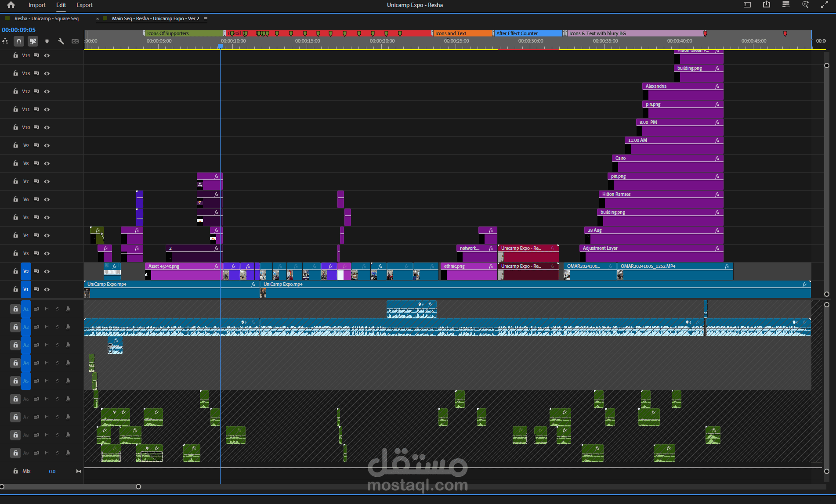Hide track V13 with eye icon
Image resolution: width=836 pixels, height=504 pixels.
(47, 73)
